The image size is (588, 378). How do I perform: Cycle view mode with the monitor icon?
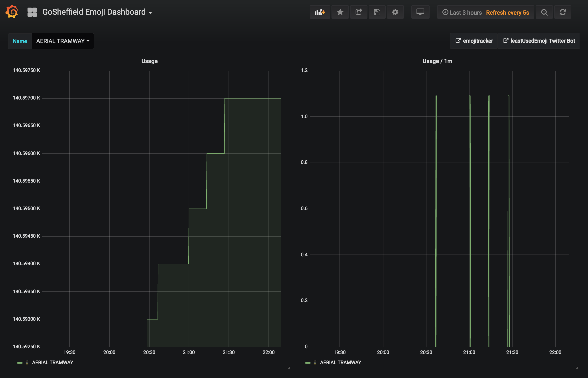[420, 12]
